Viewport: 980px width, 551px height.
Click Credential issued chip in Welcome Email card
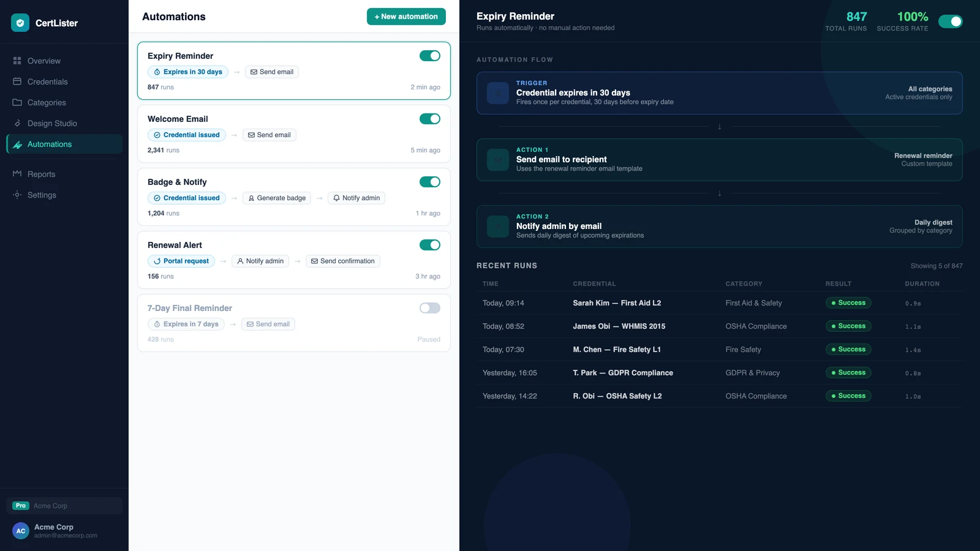coord(187,135)
